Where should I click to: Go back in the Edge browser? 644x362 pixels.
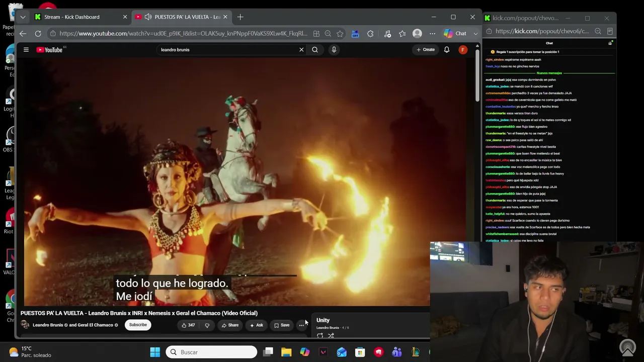click(x=23, y=34)
